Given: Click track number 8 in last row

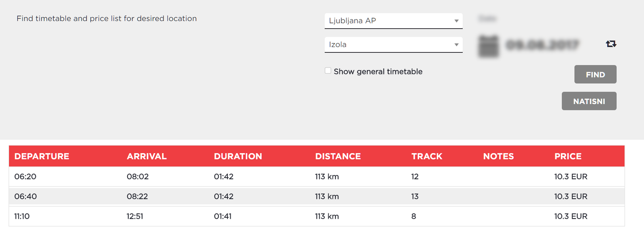Looking at the screenshot, I should click(414, 216).
